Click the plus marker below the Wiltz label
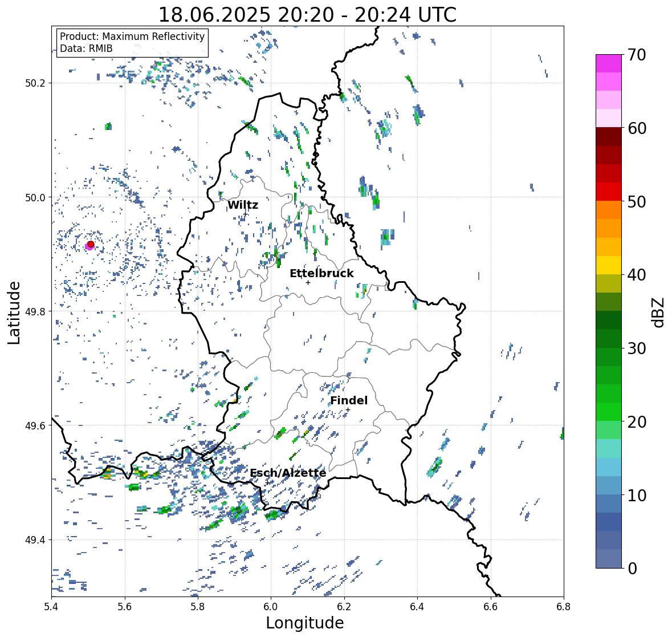 tap(245, 214)
